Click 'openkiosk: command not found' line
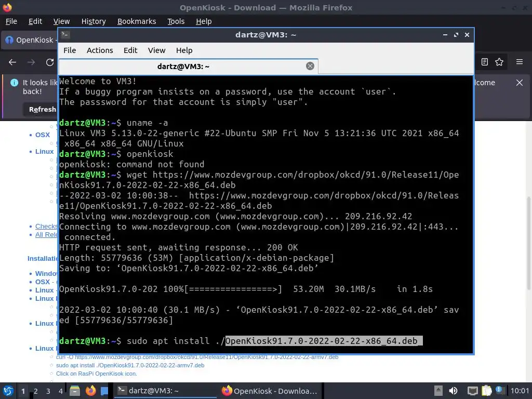Image resolution: width=532 pixels, height=399 pixels. tap(131, 164)
